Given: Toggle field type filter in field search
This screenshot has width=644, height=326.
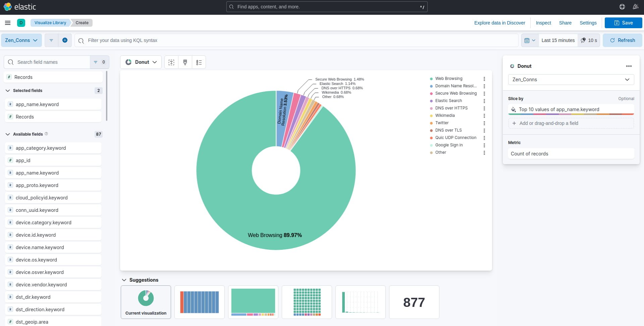Looking at the screenshot, I should 99,62.
